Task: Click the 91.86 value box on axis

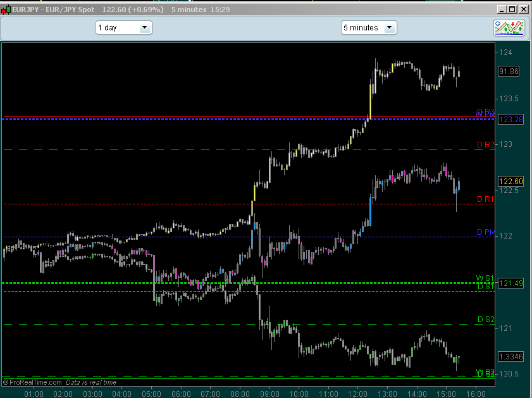Action: [x=508, y=72]
